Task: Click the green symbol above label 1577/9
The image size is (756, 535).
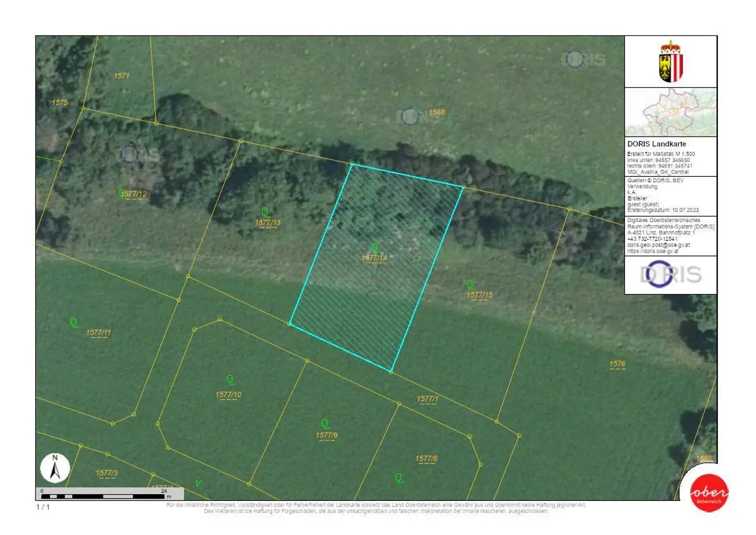Action: click(x=325, y=424)
